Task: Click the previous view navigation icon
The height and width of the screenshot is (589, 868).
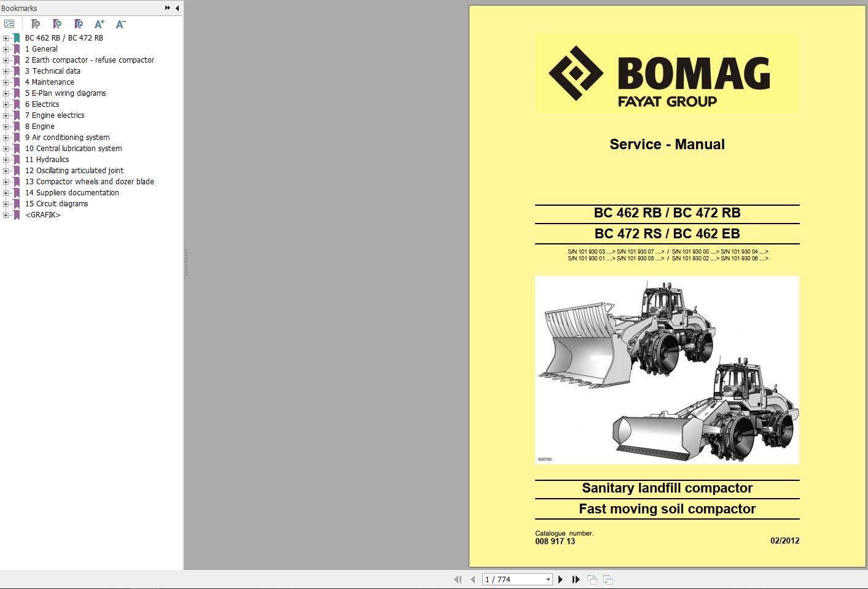Action: click(592, 579)
